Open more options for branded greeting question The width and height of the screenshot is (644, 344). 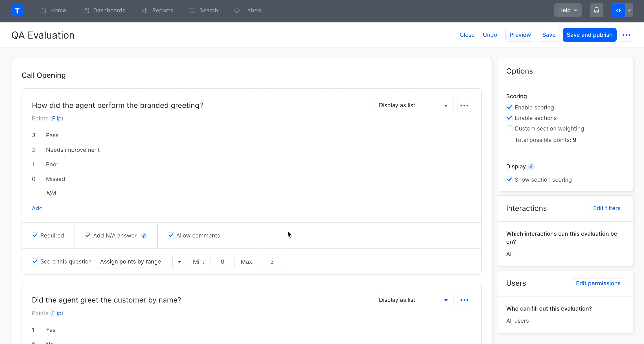coord(464,105)
